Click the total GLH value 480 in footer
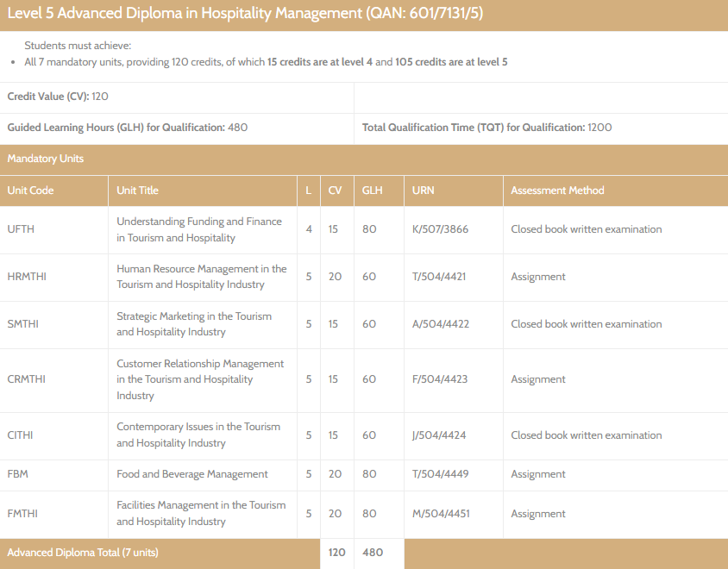Screen dimensions: 728x569 [x=373, y=552]
